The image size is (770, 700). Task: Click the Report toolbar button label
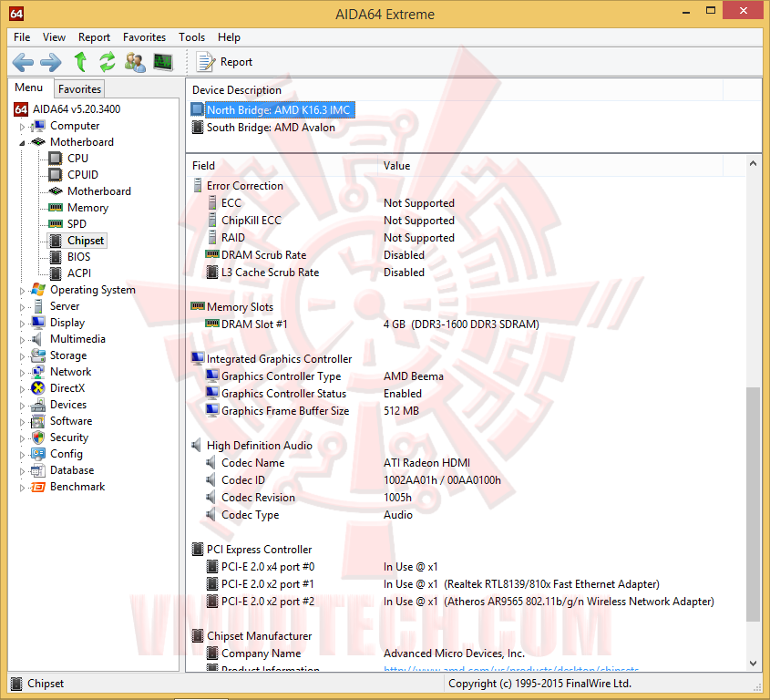(x=236, y=62)
